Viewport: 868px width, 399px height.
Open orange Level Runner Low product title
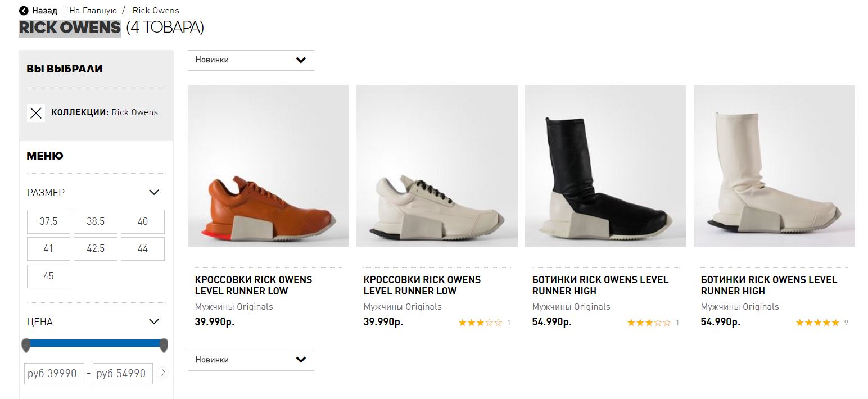tap(254, 285)
